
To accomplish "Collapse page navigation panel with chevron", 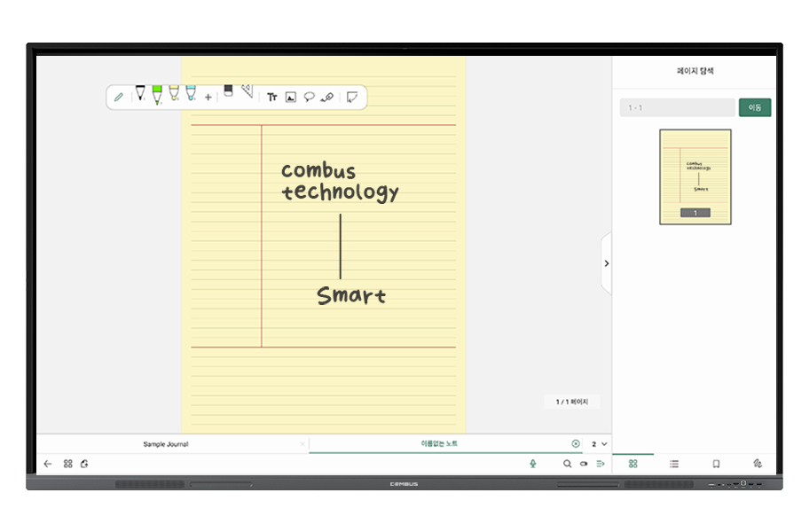I will [x=606, y=263].
